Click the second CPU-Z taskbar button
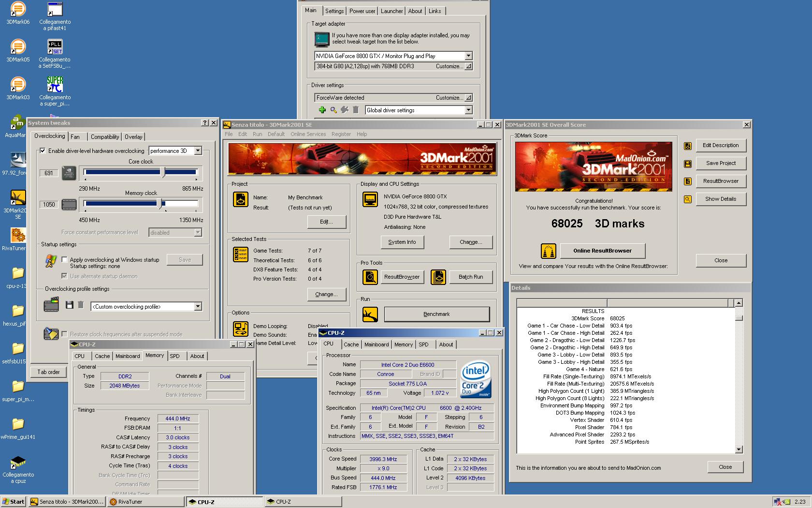Viewport: 812px width, 508px height. coord(303,502)
